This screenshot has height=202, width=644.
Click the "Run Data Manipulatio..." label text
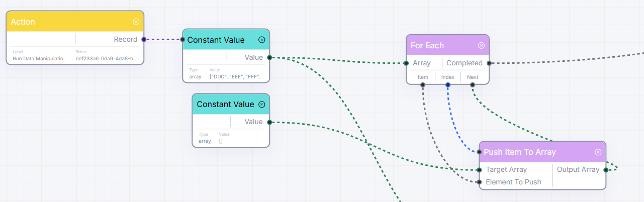pos(40,58)
